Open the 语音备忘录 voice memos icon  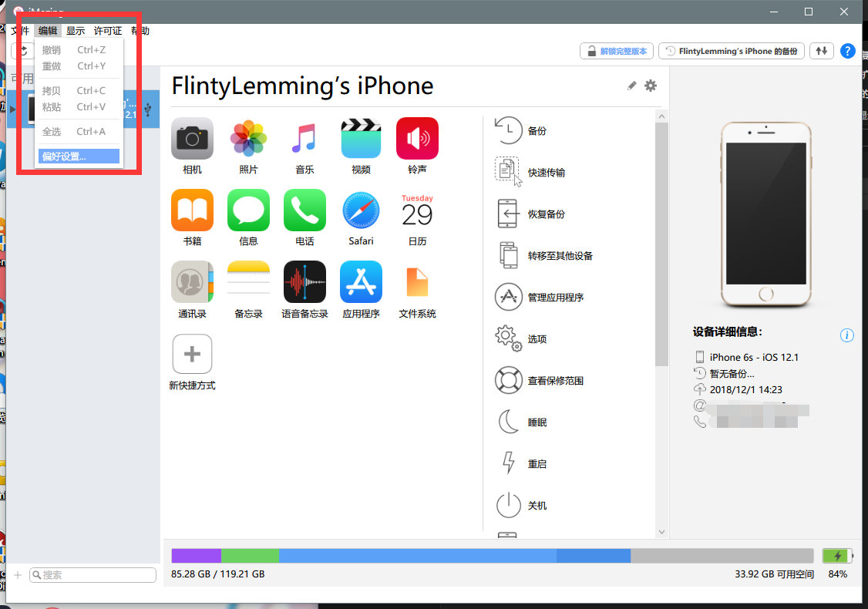coord(304,282)
